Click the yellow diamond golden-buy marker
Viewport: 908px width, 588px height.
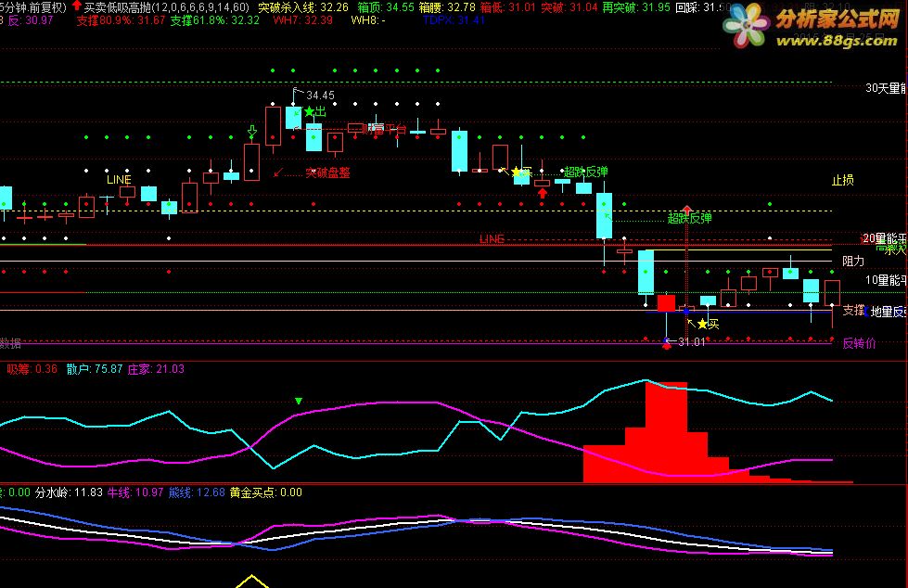[x=252, y=582]
